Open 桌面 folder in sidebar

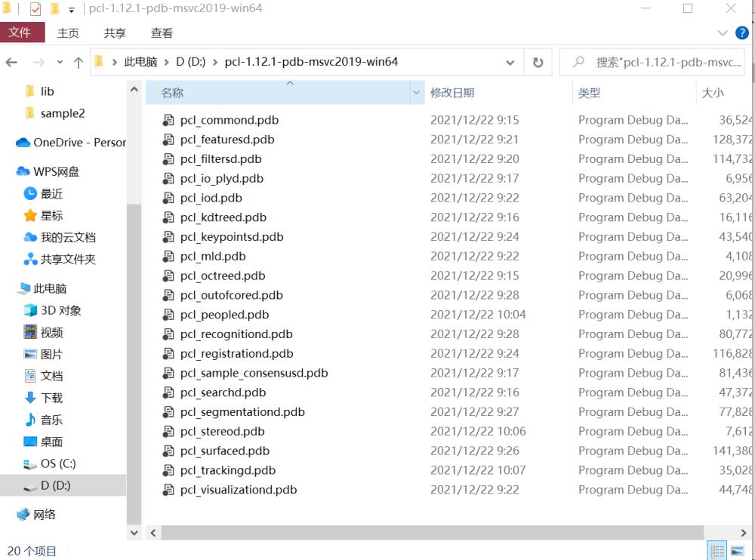pyautogui.click(x=43, y=442)
